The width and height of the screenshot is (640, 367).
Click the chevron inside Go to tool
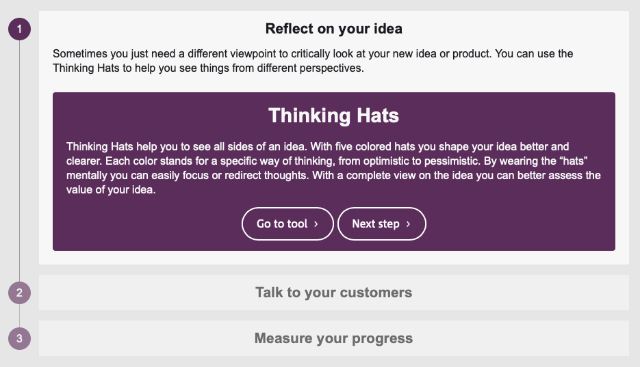tap(316, 224)
